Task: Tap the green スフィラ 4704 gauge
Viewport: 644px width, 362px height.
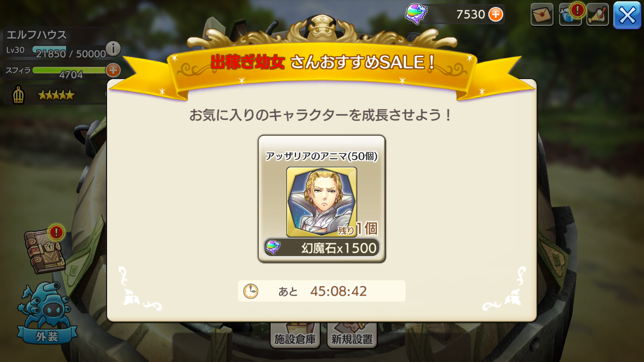Action: 69,70
